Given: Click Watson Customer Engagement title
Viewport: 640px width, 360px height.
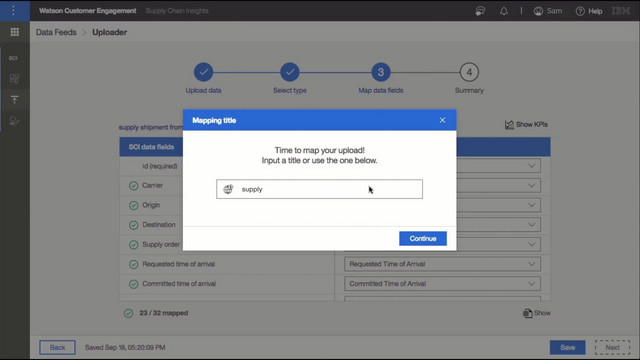Looking at the screenshot, I should click(88, 11).
